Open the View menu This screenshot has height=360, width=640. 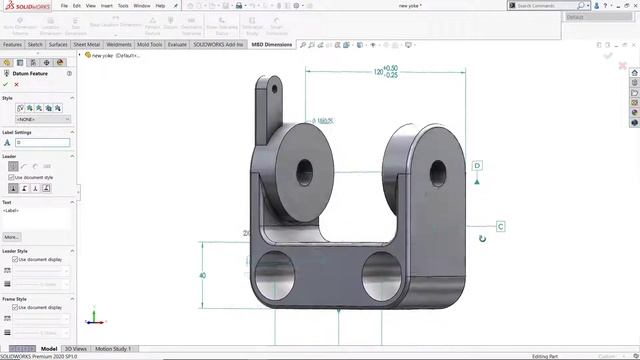tap(91, 6)
